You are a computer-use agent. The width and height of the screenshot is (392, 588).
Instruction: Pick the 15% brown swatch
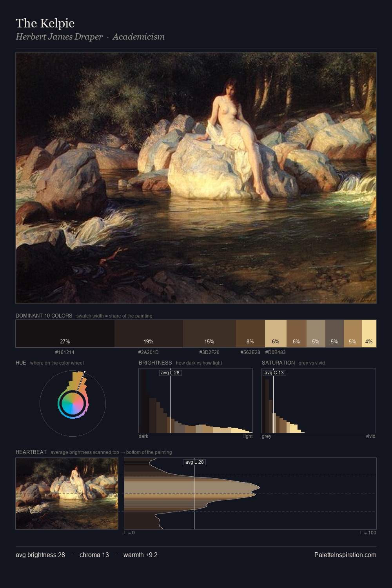pos(209,334)
